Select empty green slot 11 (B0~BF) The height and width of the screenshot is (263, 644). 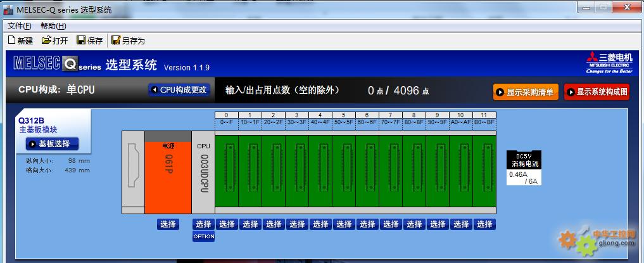(x=484, y=171)
